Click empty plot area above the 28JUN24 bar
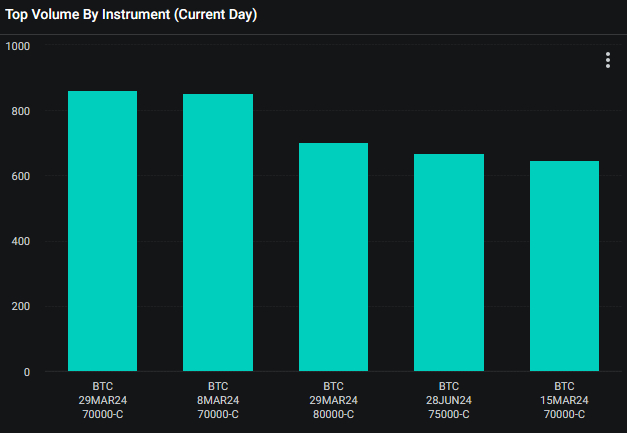The height and width of the screenshot is (433, 627). click(449, 100)
